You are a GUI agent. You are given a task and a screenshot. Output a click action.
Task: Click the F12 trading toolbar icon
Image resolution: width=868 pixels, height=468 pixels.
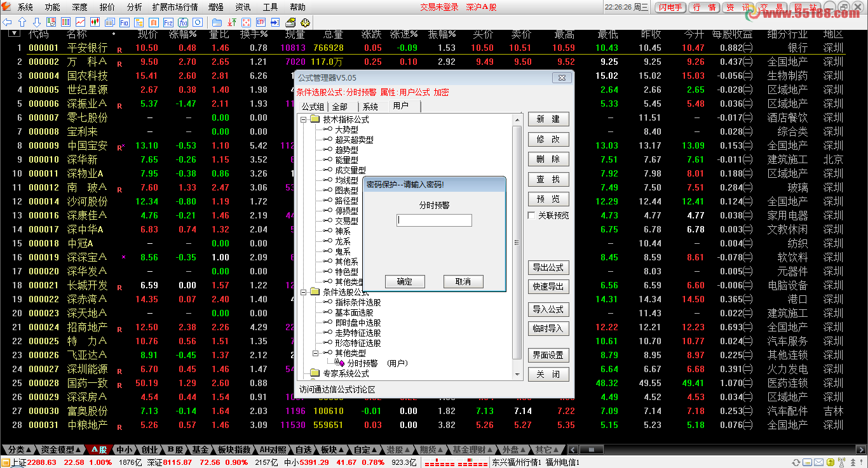[x=168, y=22]
